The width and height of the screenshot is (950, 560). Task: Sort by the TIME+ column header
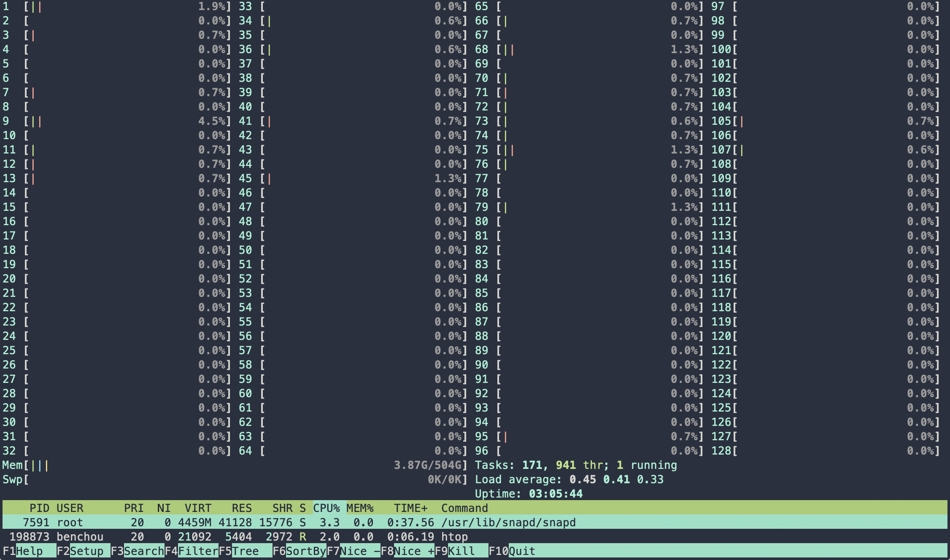(x=411, y=508)
